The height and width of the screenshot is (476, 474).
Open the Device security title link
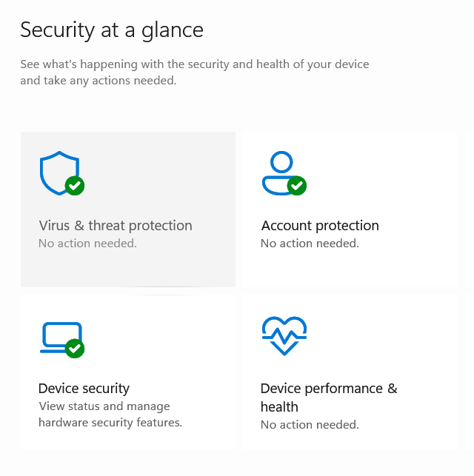pos(84,389)
